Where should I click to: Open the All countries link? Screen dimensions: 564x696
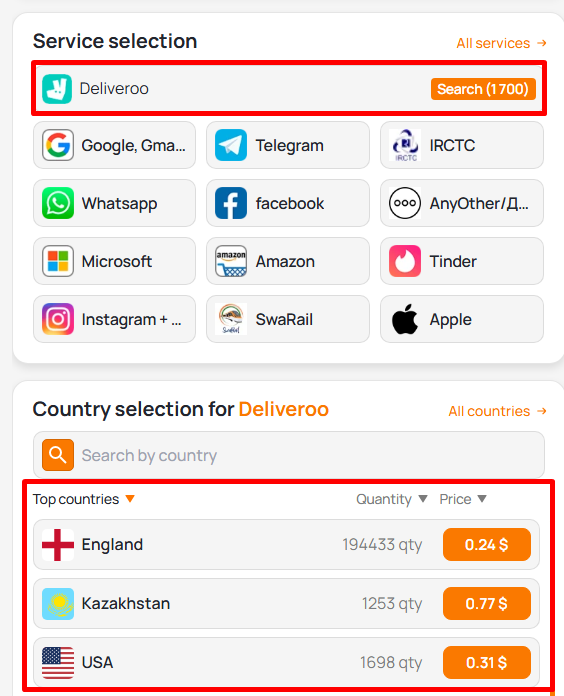(x=497, y=411)
